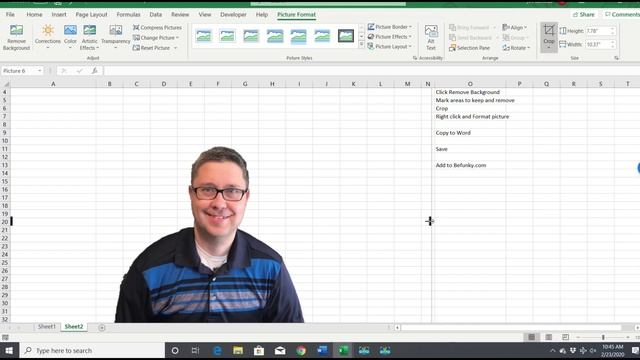
Task: Select column A header
Action: [53, 84]
